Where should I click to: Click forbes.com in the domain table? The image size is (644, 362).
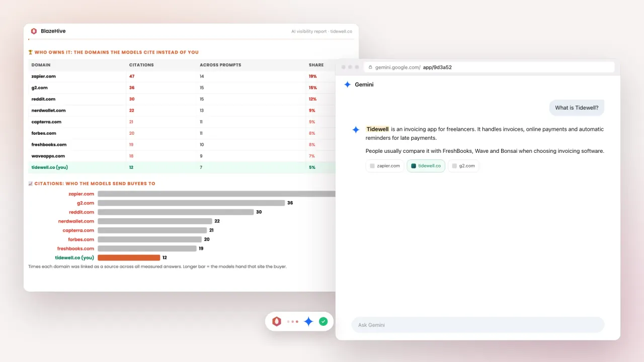[x=44, y=133]
